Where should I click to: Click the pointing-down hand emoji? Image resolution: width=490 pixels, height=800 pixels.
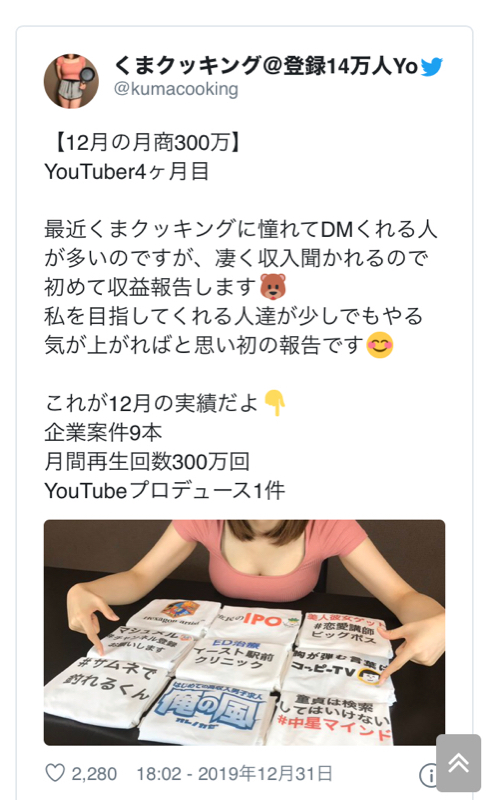[x=275, y=403]
